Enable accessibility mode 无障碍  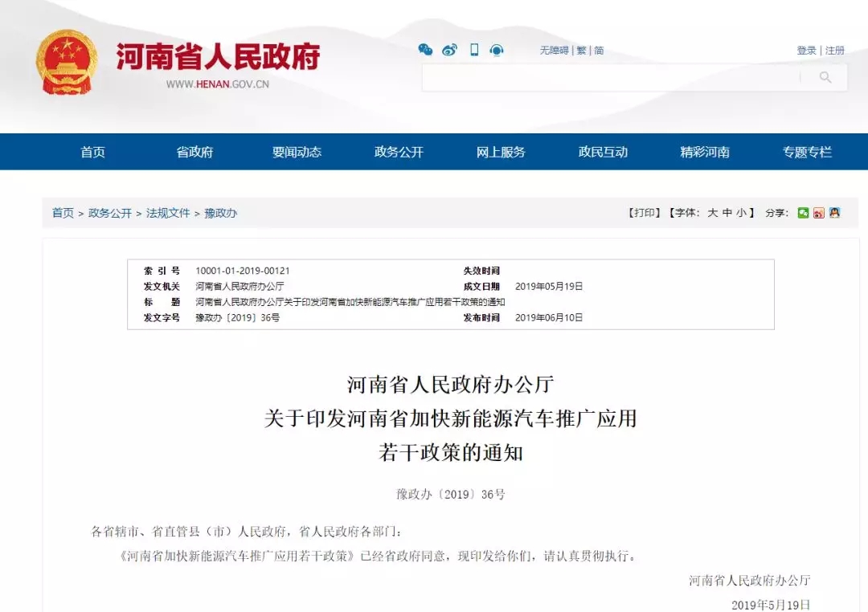point(553,50)
